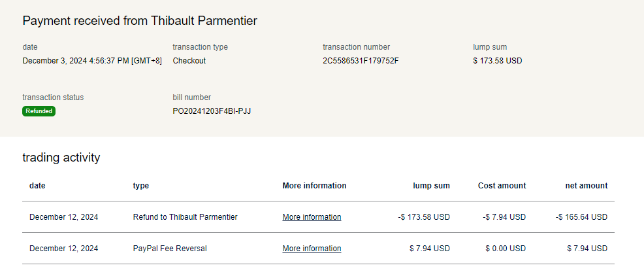This screenshot has width=644, height=278.
Task: Click bill number PO20241203F4BI-PJJ
Action: click(212, 111)
